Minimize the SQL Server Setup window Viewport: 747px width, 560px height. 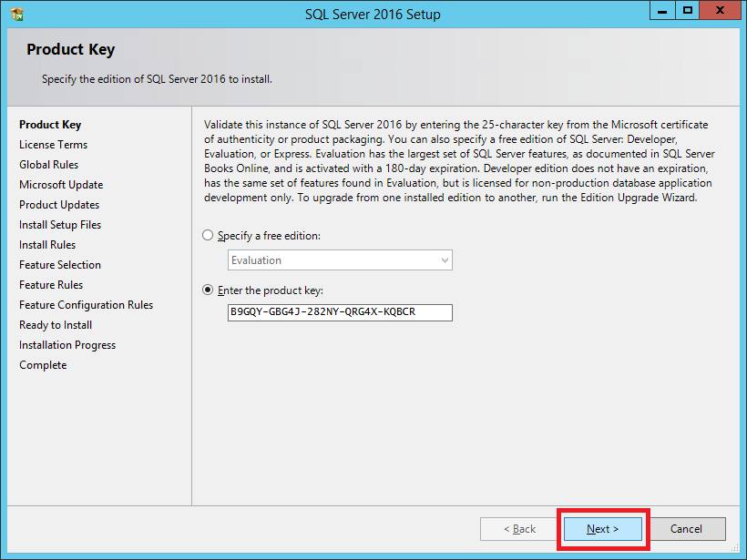[x=662, y=11]
